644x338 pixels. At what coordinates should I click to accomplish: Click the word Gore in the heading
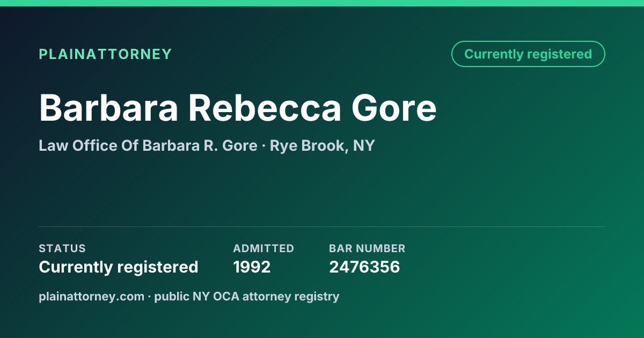[394, 107]
